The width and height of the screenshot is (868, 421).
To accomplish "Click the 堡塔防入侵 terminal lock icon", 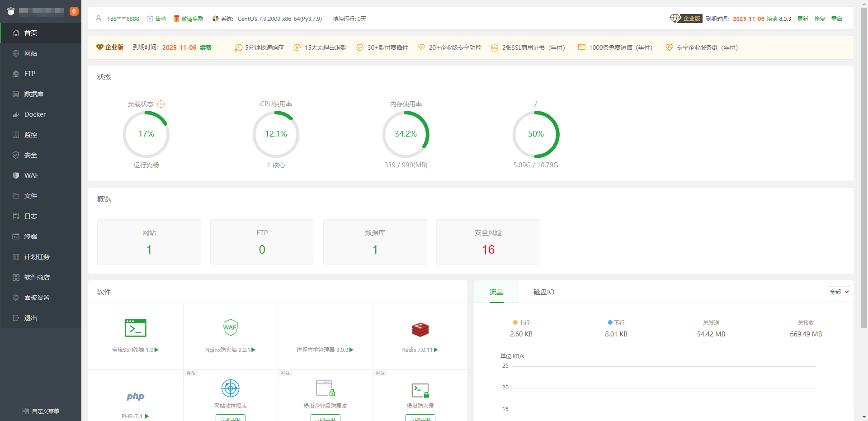I will click(x=420, y=390).
